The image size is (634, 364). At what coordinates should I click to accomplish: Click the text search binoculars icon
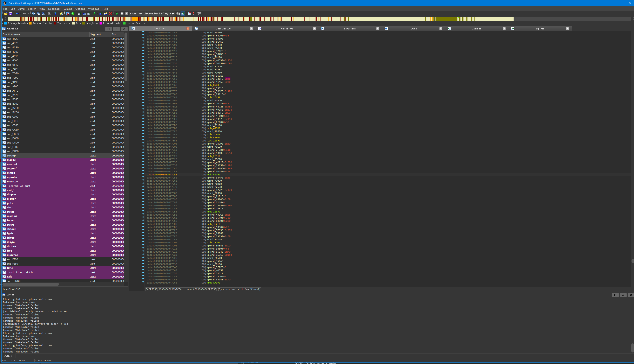tap(39, 14)
